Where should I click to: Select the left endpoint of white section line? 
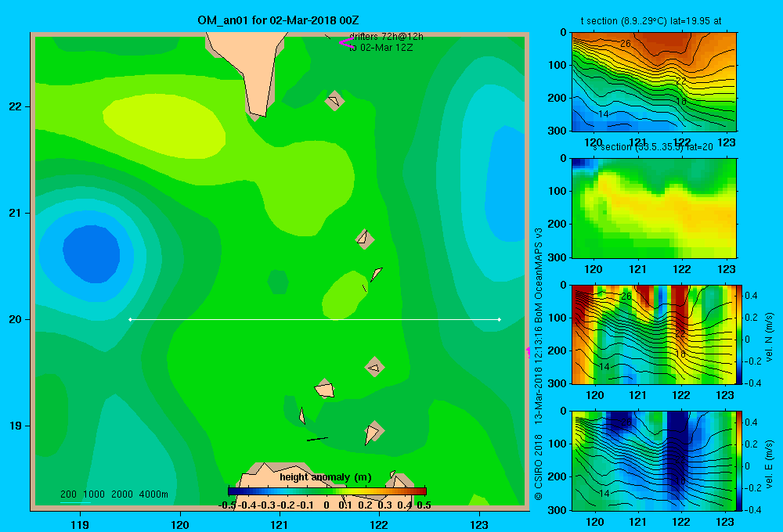tap(130, 319)
